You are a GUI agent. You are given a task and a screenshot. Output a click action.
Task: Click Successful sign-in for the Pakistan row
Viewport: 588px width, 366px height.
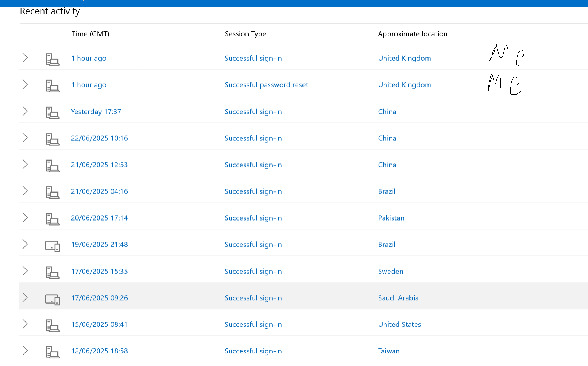click(x=253, y=218)
